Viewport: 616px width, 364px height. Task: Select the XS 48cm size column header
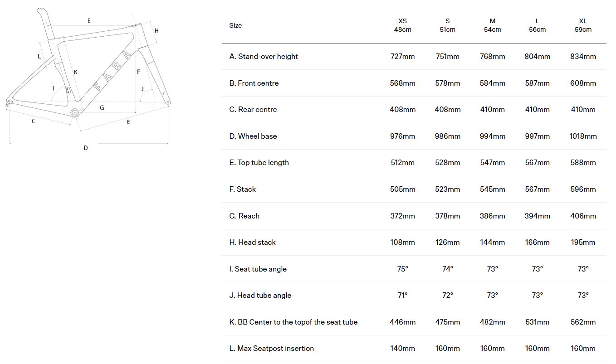(402, 25)
